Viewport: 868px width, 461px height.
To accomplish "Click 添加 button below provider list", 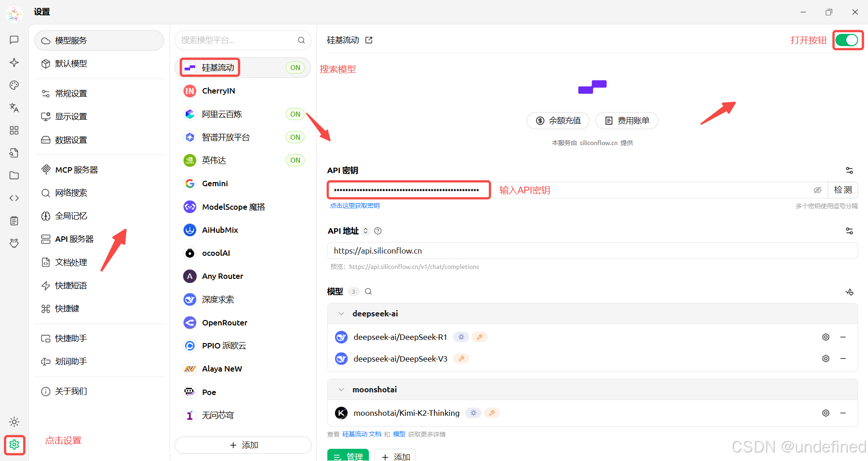I will pos(243,445).
